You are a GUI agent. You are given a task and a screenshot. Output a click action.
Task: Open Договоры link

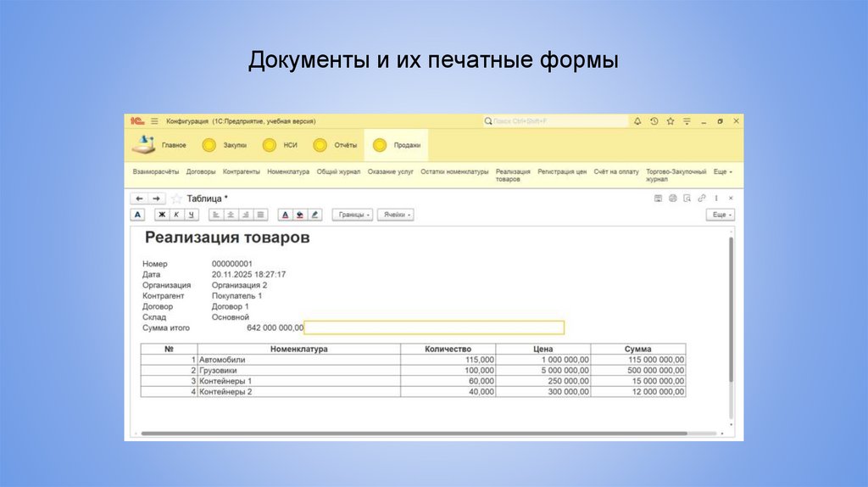tap(201, 171)
